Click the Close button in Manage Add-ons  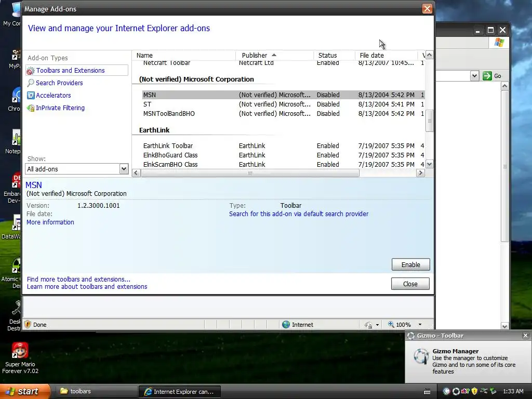(x=410, y=284)
